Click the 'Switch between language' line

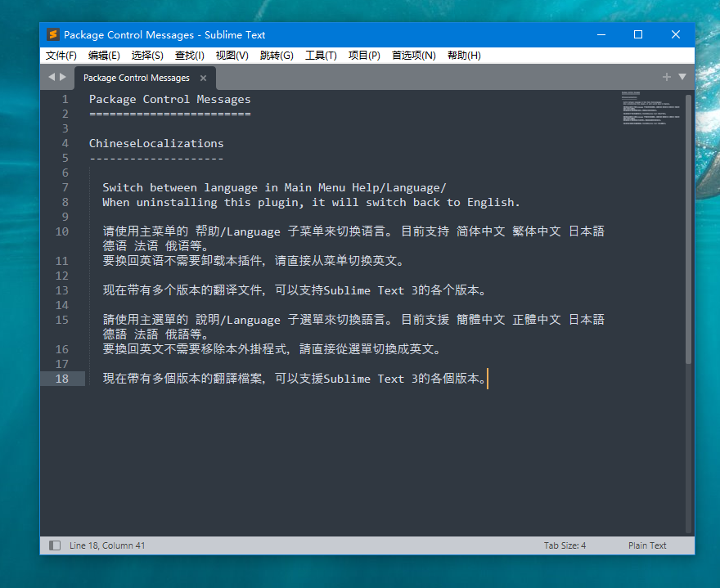[274, 188]
